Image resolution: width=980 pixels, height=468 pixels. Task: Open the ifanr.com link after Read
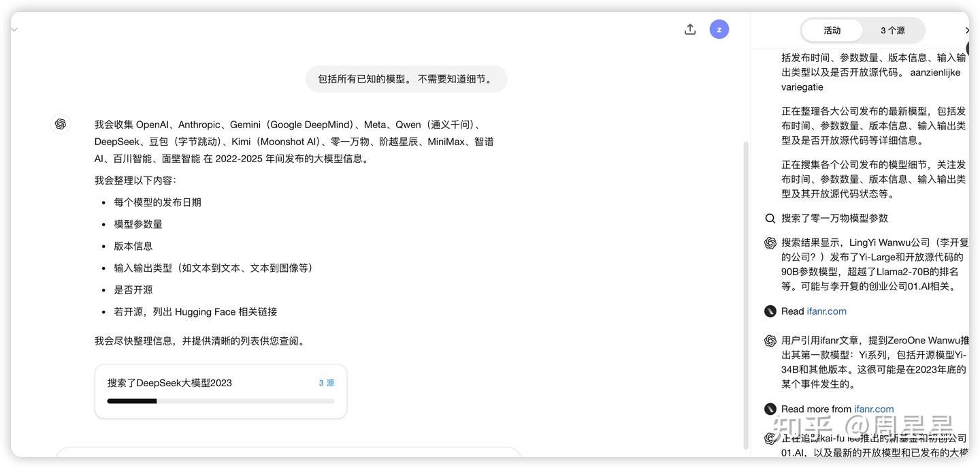pyautogui.click(x=826, y=311)
